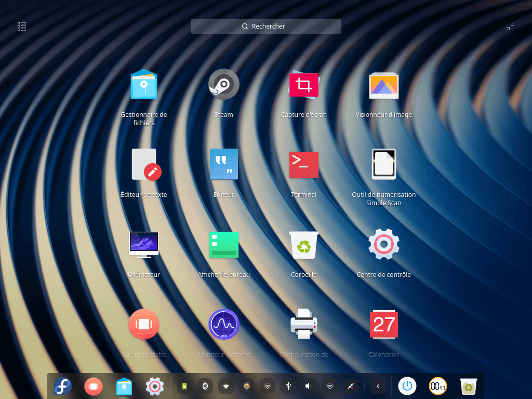Click the power button in dock
This screenshot has width=532, height=399.
tap(407, 386)
